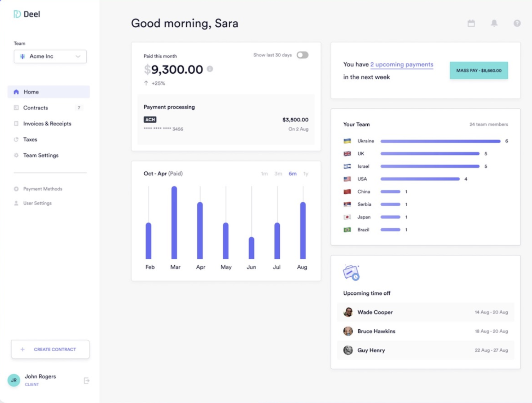Click the info icon next to $9,300.00
This screenshot has height=403, width=532.
(x=210, y=69)
